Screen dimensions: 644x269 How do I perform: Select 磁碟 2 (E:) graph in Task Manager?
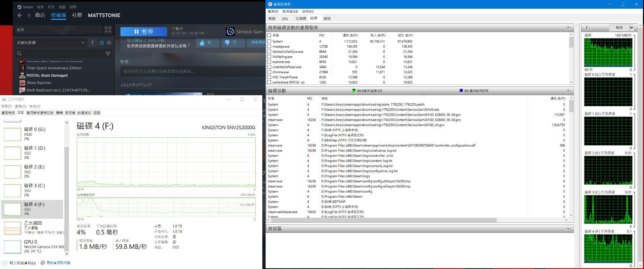pos(12,172)
